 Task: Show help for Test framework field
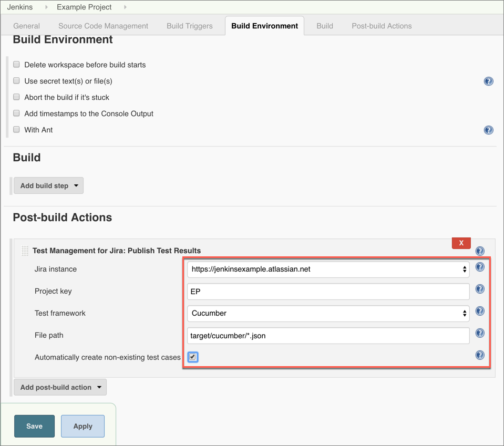pyautogui.click(x=480, y=311)
